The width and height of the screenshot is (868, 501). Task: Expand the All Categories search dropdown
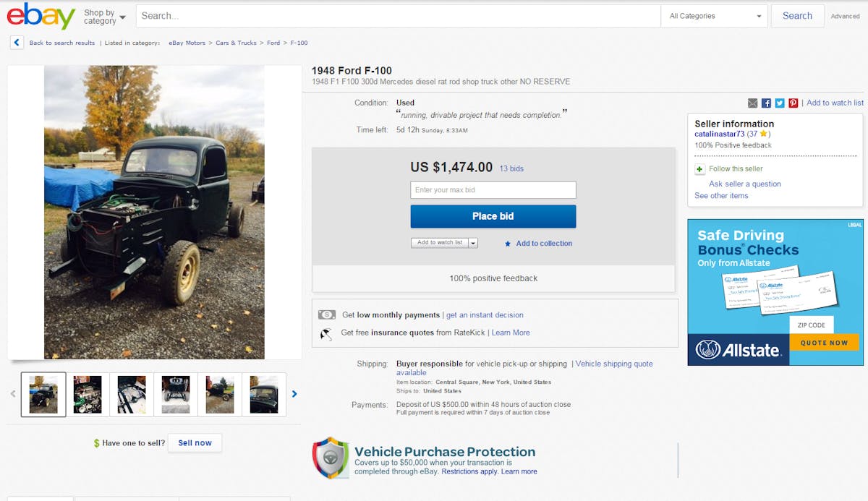point(714,16)
